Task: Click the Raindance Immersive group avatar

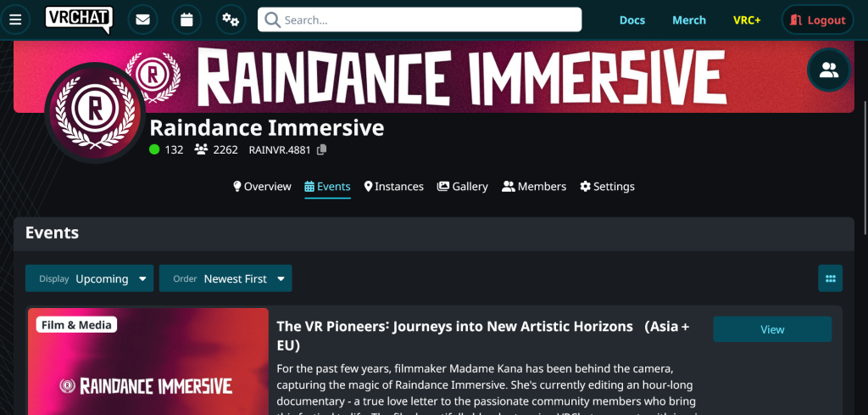Action: pyautogui.click(x=95, y=112)
